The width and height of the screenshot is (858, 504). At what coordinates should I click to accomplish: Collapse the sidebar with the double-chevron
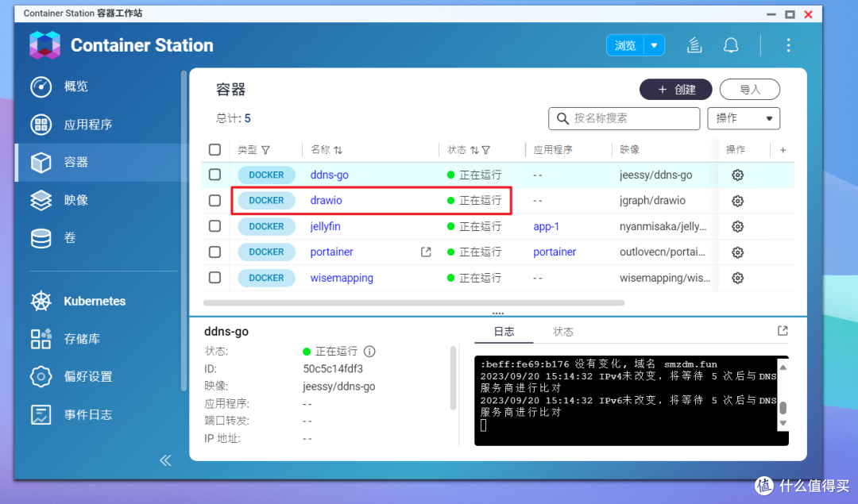[165, 460]
